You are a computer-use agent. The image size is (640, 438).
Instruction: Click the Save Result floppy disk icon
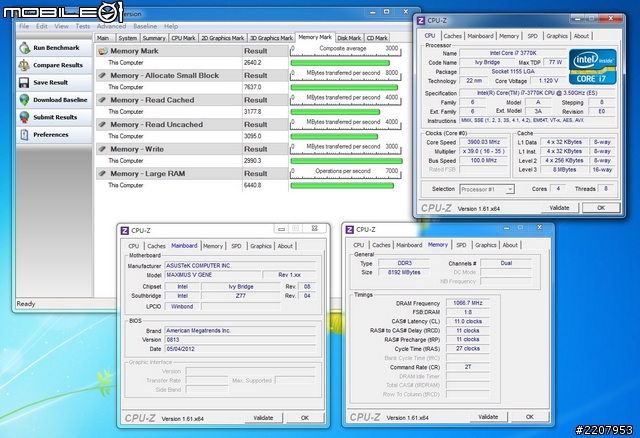click(24, 82)
